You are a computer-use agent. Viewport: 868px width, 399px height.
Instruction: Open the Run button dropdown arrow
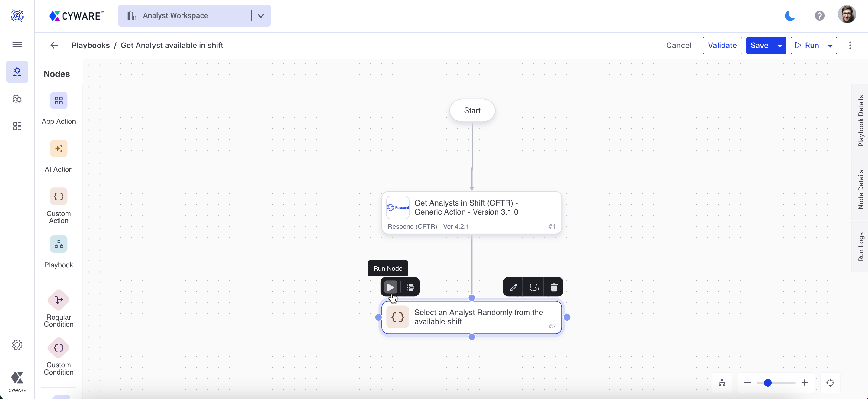[830, 46]
